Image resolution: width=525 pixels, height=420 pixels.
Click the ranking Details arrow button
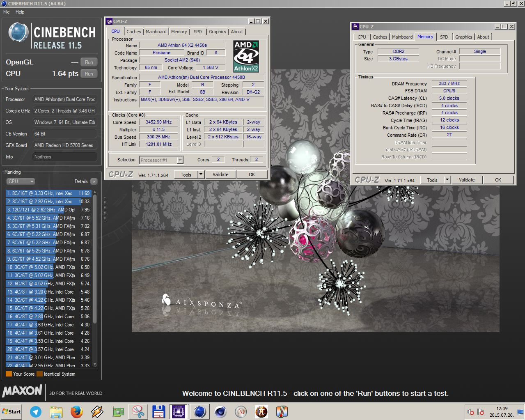[x=94, y=181]
